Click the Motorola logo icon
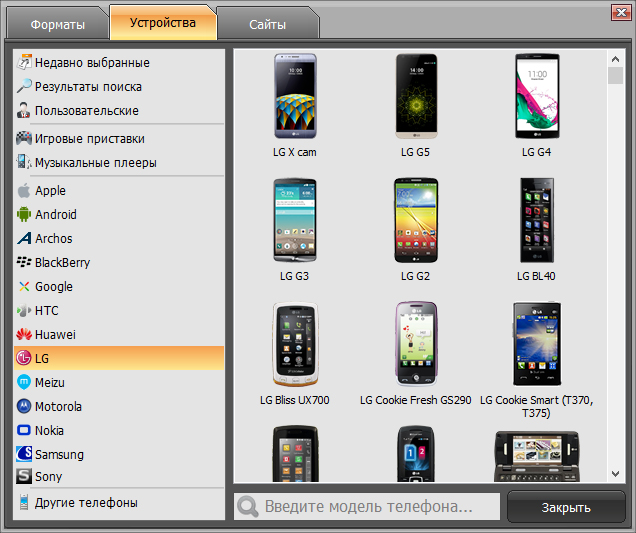Screen dimensions: 636x533 click(24, 406)
